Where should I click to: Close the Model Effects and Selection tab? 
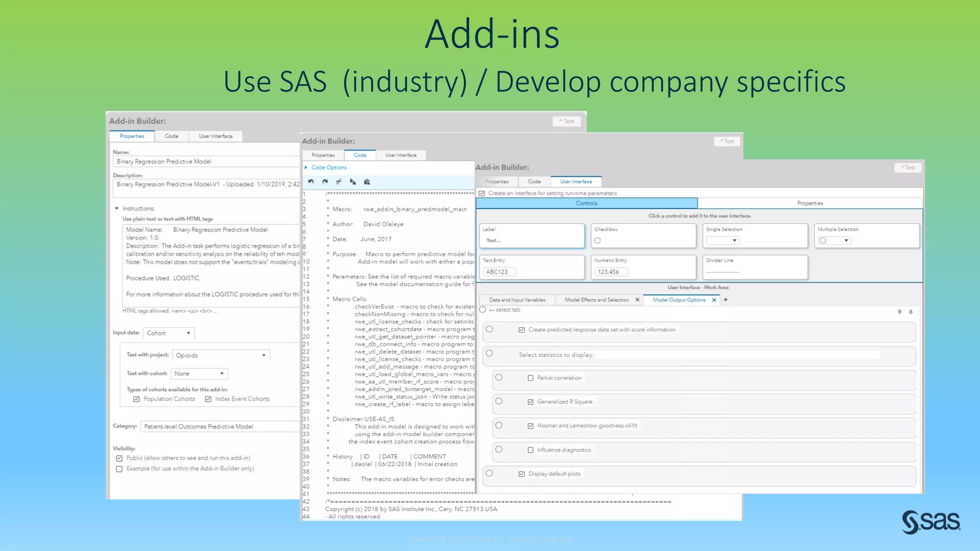click(x=637, y=300)
